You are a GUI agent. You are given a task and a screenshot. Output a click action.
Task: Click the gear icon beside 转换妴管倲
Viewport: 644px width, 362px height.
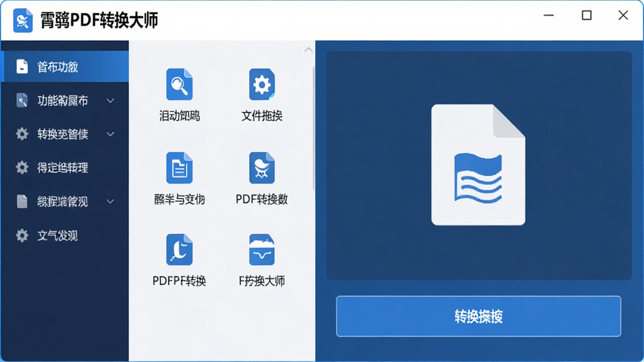pos(22,134)
